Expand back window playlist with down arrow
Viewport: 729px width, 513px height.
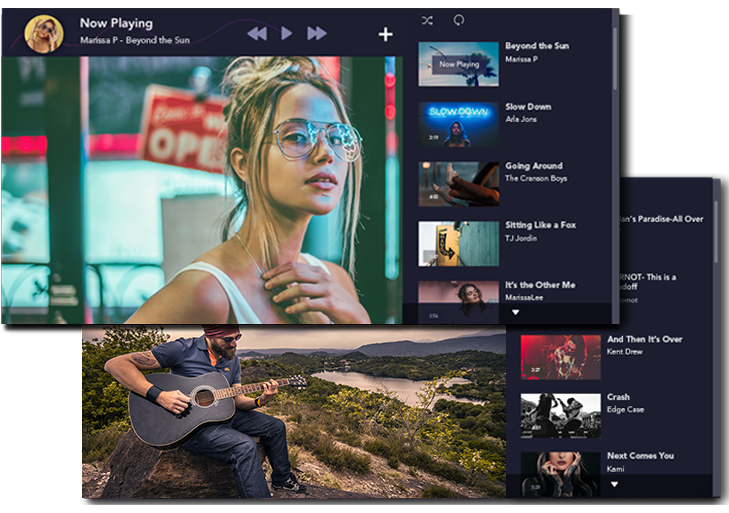click(614, 484)
